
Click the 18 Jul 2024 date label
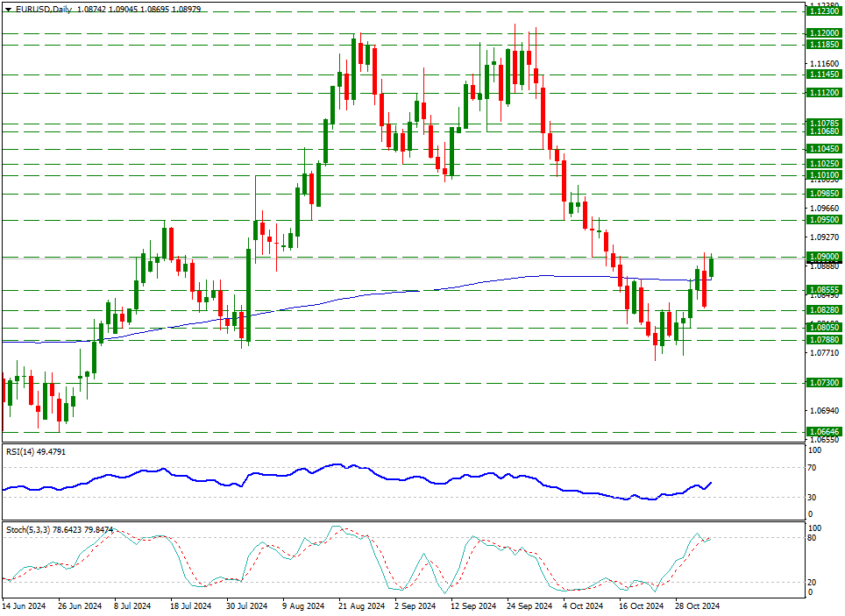click(191, 606)
